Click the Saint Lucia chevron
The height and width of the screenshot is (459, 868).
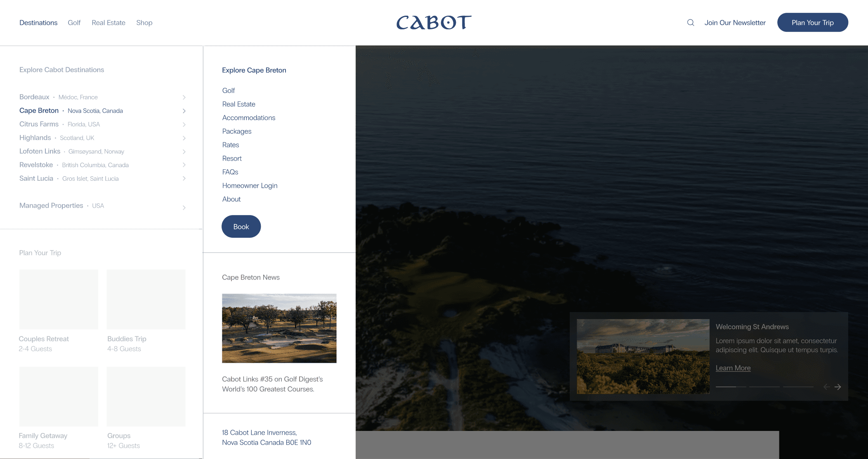click(184, 179)
